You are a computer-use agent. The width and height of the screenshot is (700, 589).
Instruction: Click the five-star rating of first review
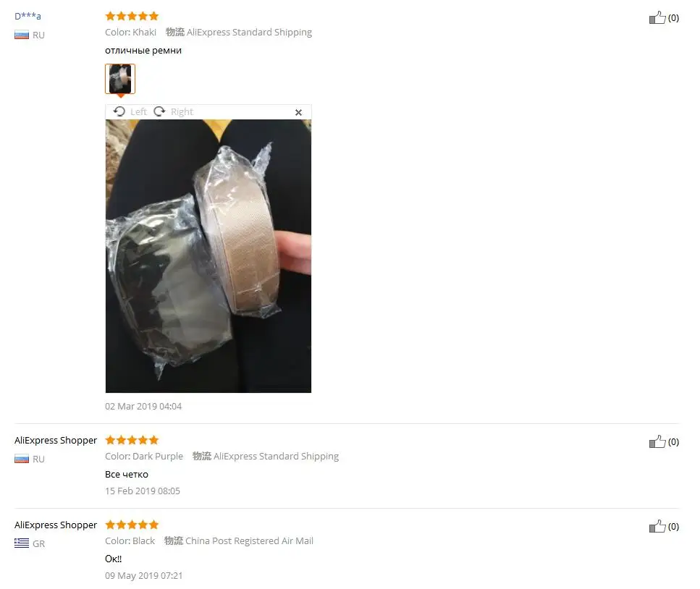coord(132,16)
